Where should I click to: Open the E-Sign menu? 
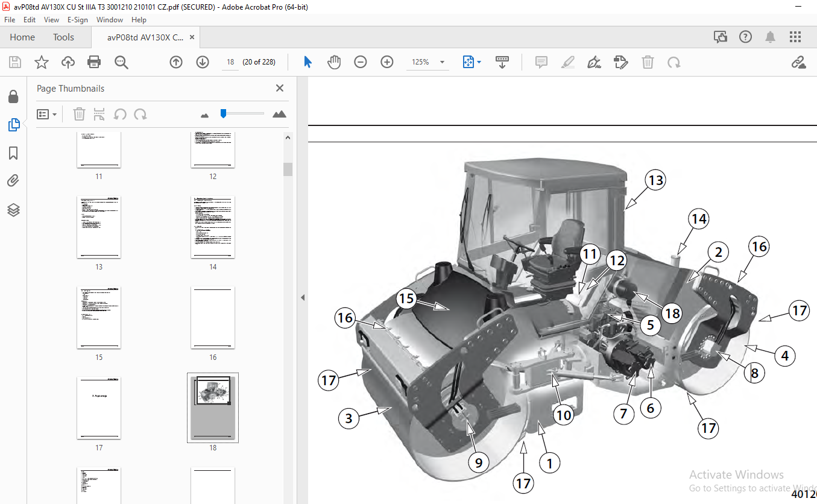pyautogui.click(x=78, y=19)
